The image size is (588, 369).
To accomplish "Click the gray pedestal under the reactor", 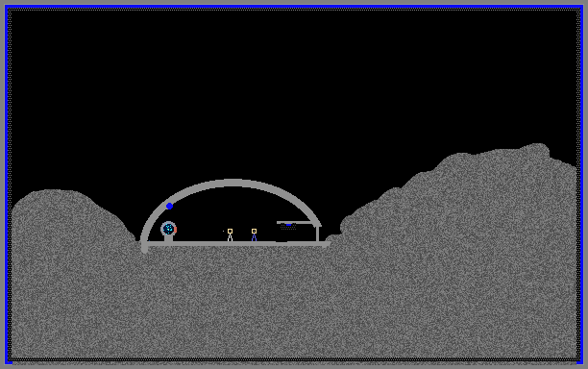I will click(x=168, y=238).
